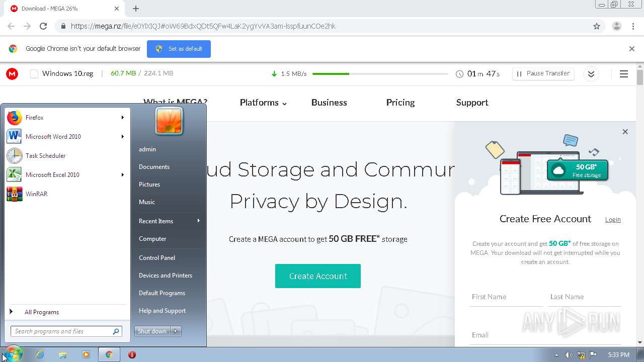
Task: Open the Support page
Action: 472,103
